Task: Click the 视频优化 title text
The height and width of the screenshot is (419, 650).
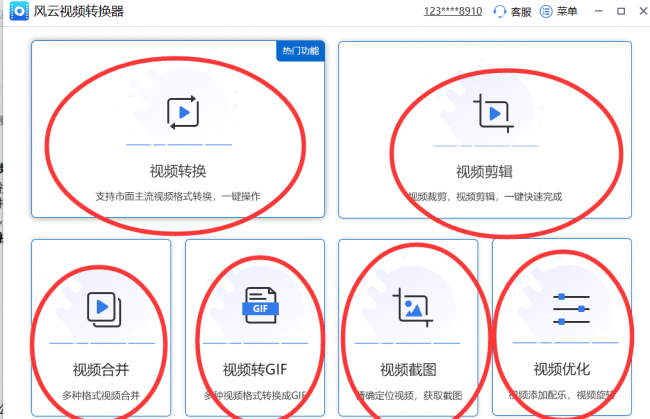Action: tap(562, 369)
